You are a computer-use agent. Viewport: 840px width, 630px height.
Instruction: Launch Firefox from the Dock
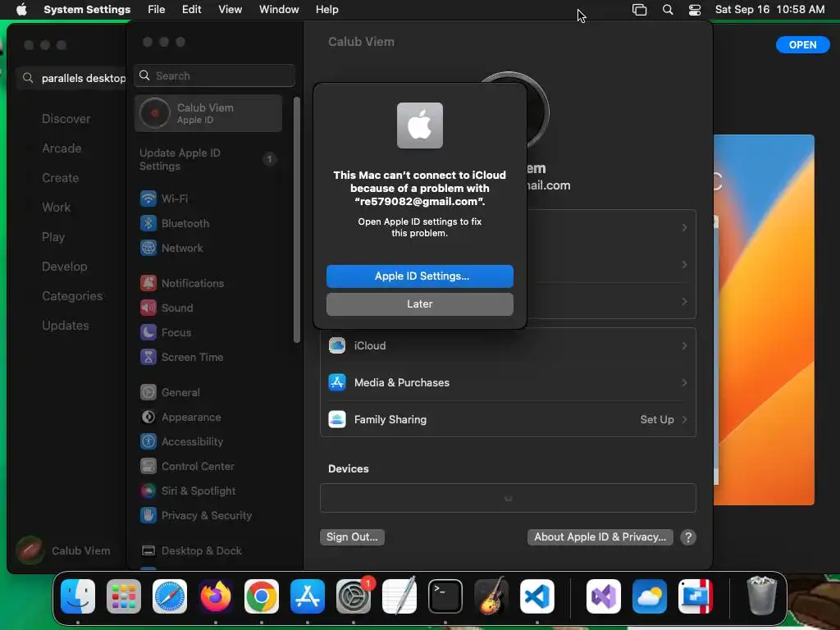coord(216,596)
